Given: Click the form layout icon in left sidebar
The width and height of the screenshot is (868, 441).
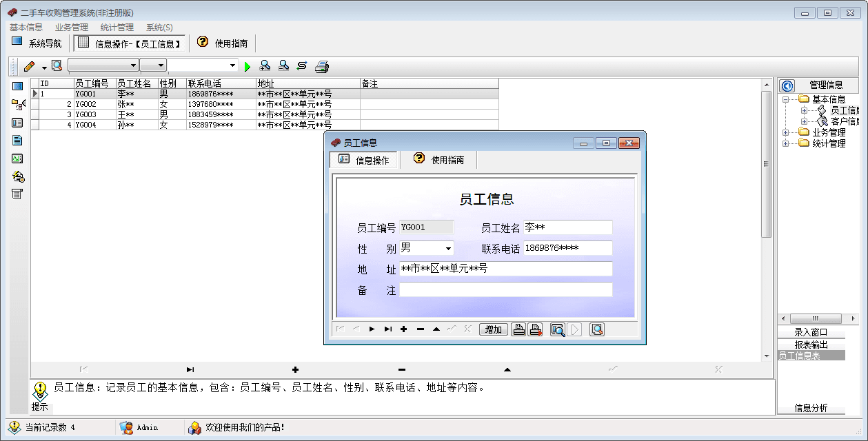Looking at the screenshot, I should point(18,123).
